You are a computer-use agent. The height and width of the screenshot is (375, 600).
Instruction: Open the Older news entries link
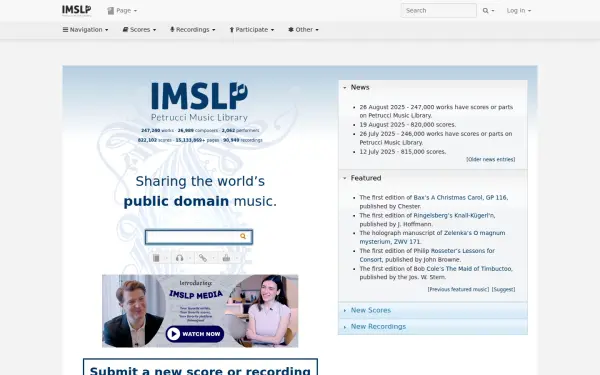tap(491, 160)
